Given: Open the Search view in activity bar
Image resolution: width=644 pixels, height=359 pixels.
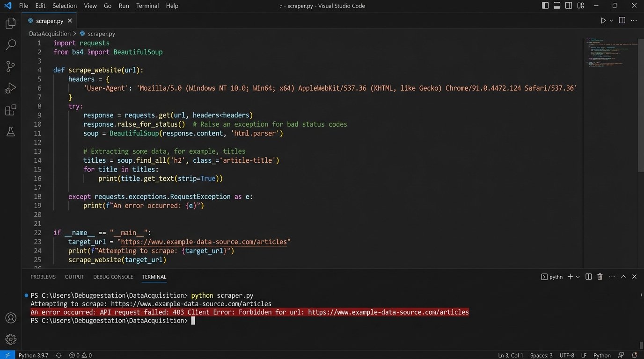Looking at the screenshot, I should 10,45.
